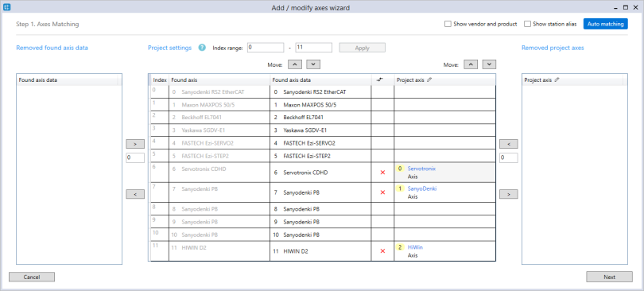Viewport: 644px width, 291px height.
Task: Click the red X mark in Servotronix CDHD row
Action: [x=382, y=173]
